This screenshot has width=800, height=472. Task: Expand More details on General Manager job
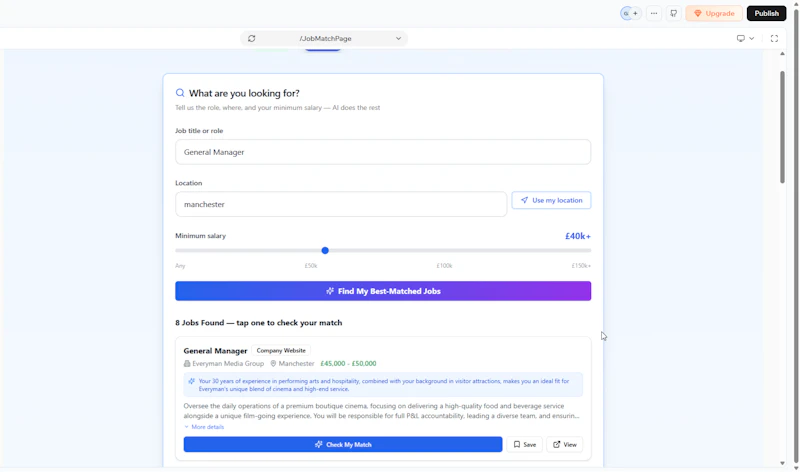[204, 427]
